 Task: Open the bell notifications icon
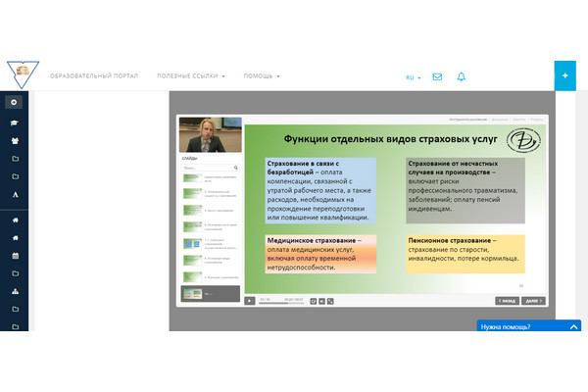click(x=462, y=76)
